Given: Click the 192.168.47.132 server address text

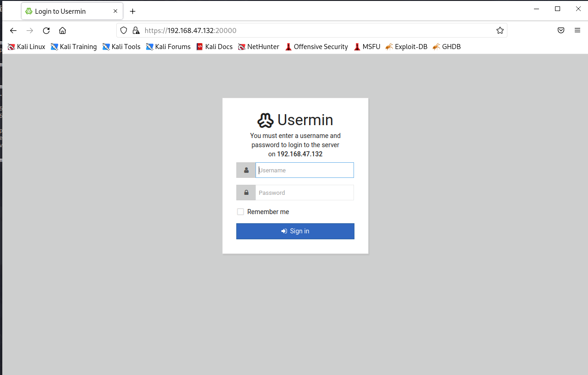Looking at the screenshot, I should tap(299, 154).
